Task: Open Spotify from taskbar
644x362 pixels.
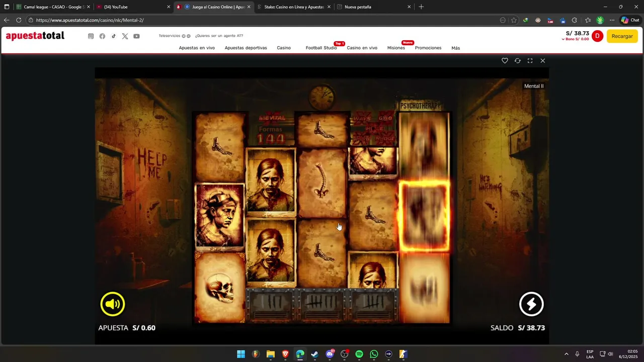Action: point(359,354)
